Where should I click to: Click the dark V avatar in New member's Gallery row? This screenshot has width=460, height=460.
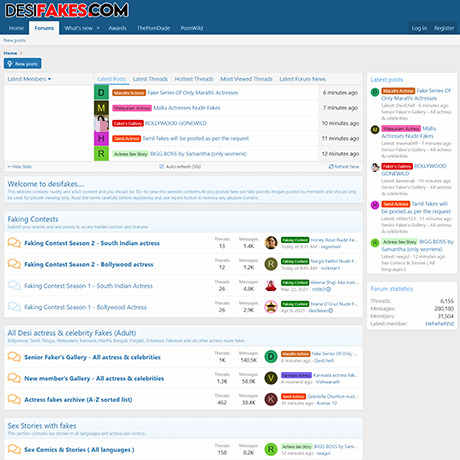coord(271,378)
